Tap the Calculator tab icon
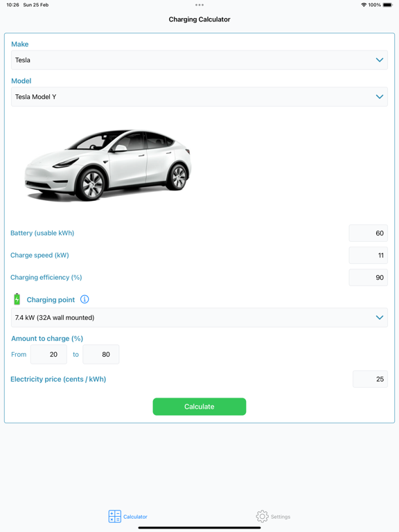The width and height of the screenshot is (399, 532). (x=115, y=516)
